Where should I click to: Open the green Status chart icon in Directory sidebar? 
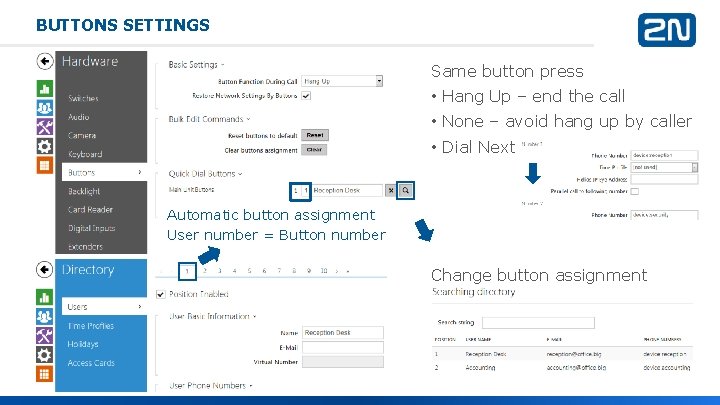[45, 297]
